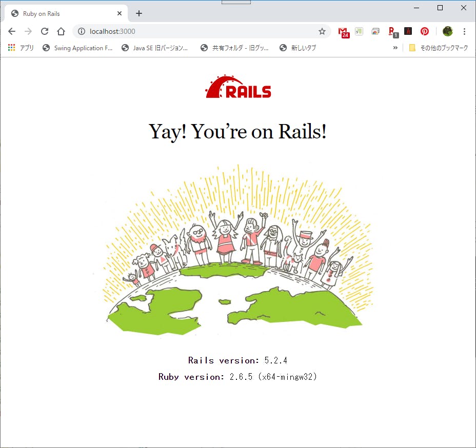Screen dimensions: 476x448
Task: Maximize the Chrome window
Action: click(x=440, y=8)
